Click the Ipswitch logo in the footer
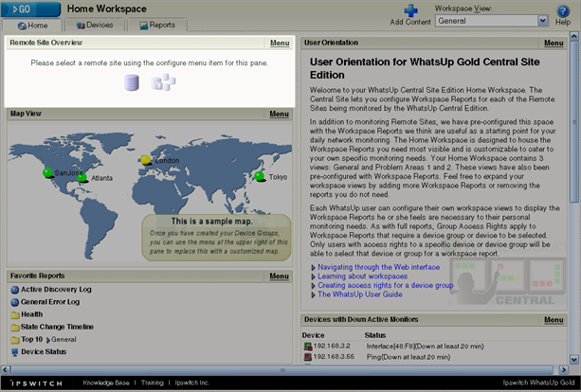The image size is (581, 392). point(36,383)
